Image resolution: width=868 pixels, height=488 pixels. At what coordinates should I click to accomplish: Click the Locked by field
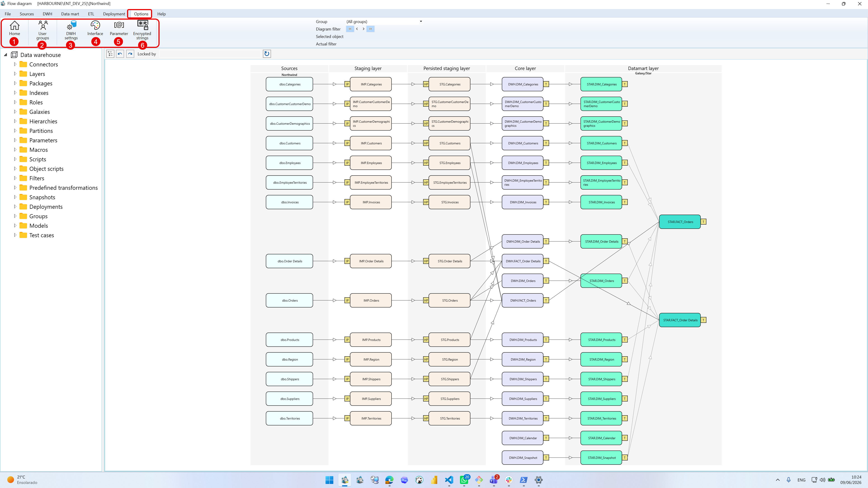coord(210,54)
